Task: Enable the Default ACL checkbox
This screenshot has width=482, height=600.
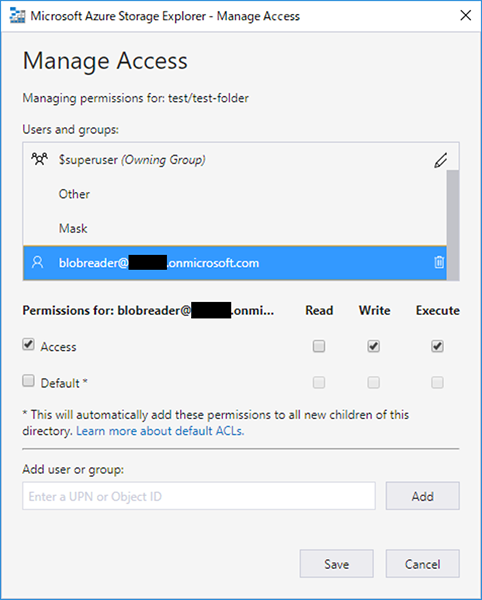Action: pos(28,381)
